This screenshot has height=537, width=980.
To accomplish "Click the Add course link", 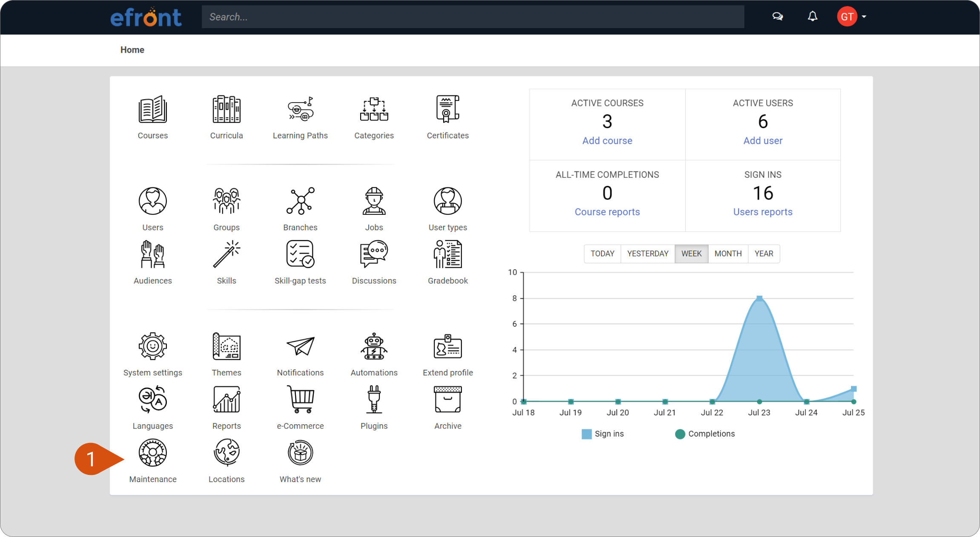I will coord(607,141).
